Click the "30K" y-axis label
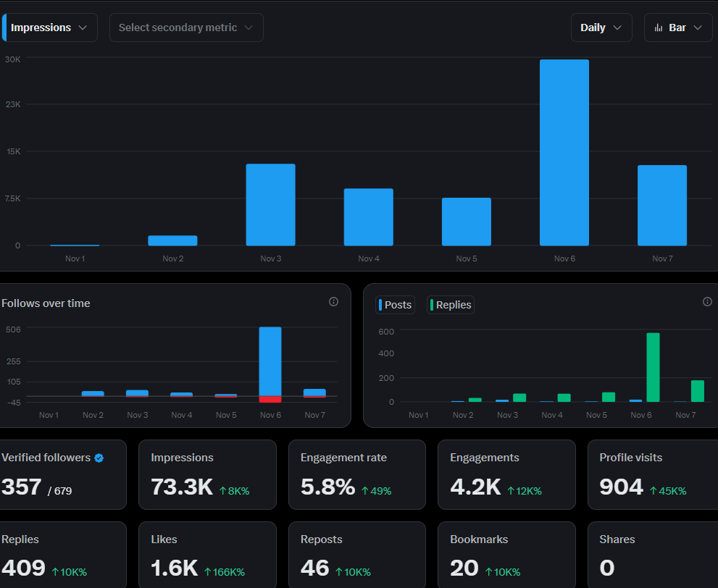The height and width of the screenshot is (588, 718). [13, 59]
